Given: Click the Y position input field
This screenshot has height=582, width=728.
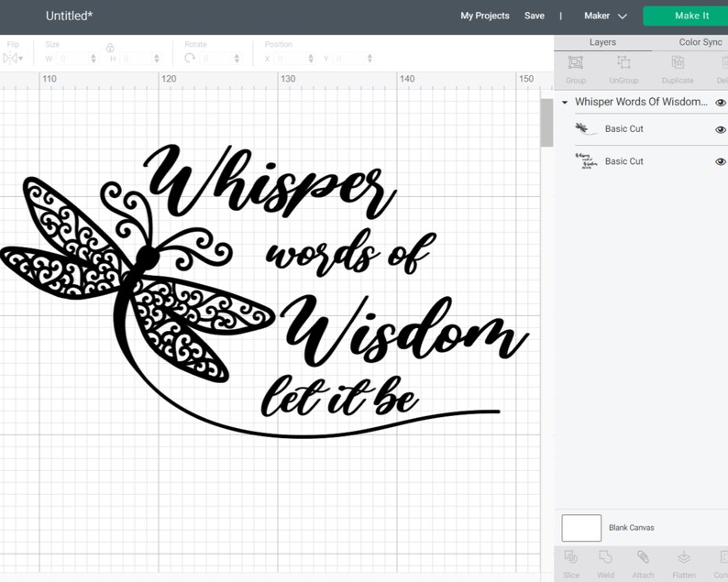Looking at the screenshot, I should (x=349, y=59).
